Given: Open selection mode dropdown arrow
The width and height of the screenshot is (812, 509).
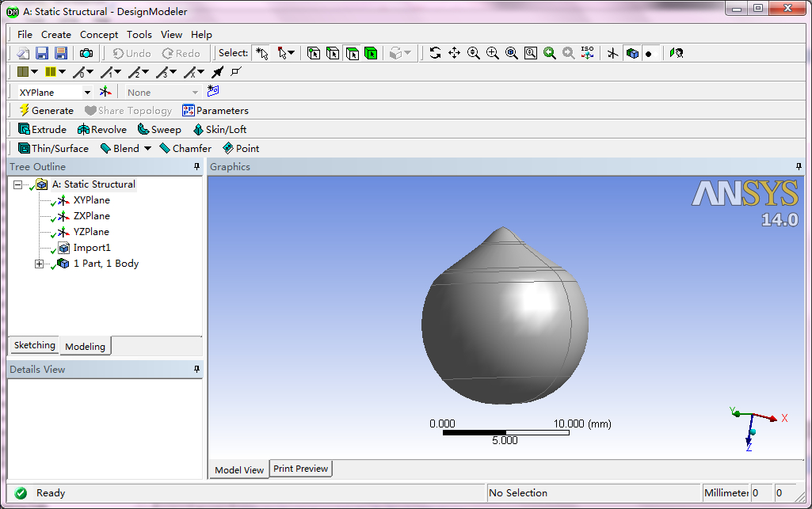Looking at the screenshot, I should 291,53.
